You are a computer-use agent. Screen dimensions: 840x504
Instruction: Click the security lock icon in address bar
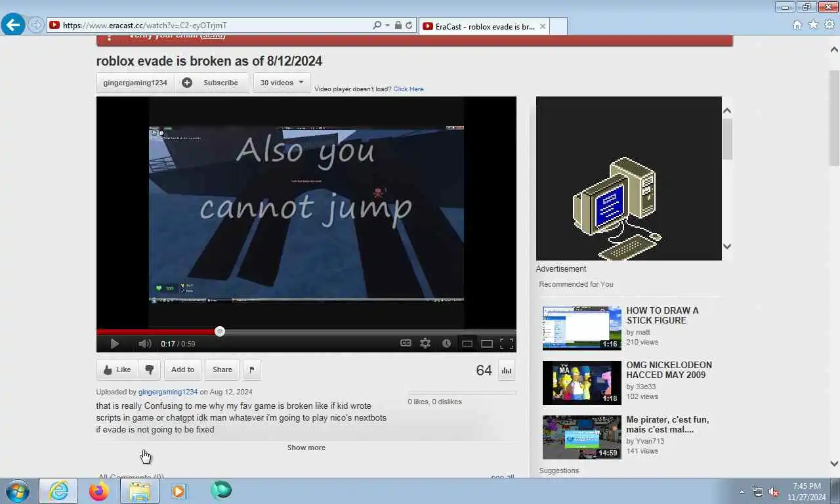[x=398, y=26]
